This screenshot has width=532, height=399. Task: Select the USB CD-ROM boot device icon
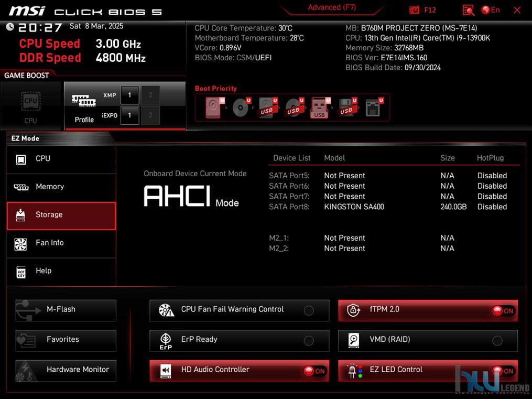click(x=295, y=107)
